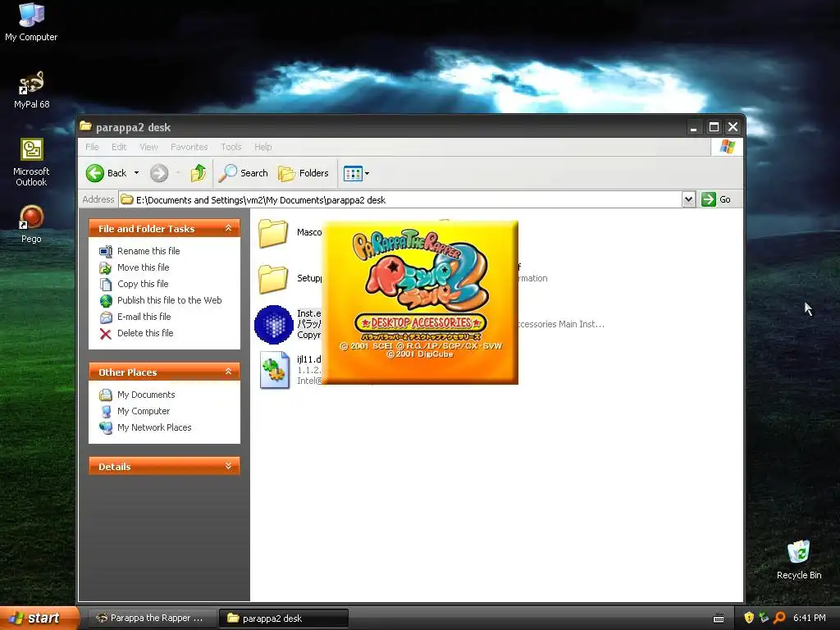Click Publish this file to the Web
This screenshot has width=840, height=630.
point(169,300)
